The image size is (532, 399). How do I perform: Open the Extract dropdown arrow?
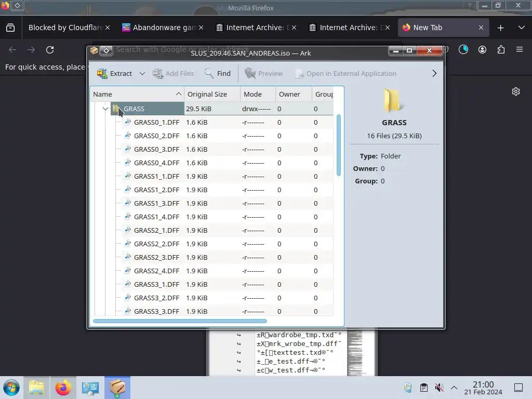[142, 74]
